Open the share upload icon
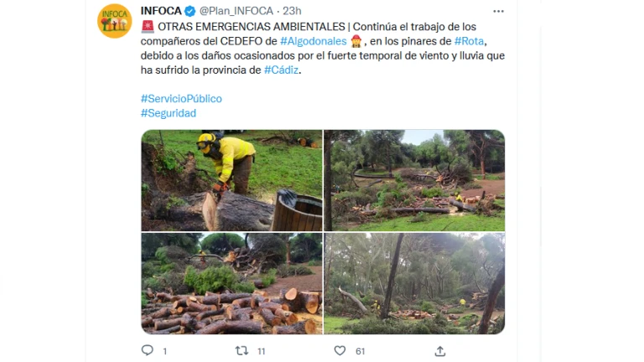 (440, 351)
